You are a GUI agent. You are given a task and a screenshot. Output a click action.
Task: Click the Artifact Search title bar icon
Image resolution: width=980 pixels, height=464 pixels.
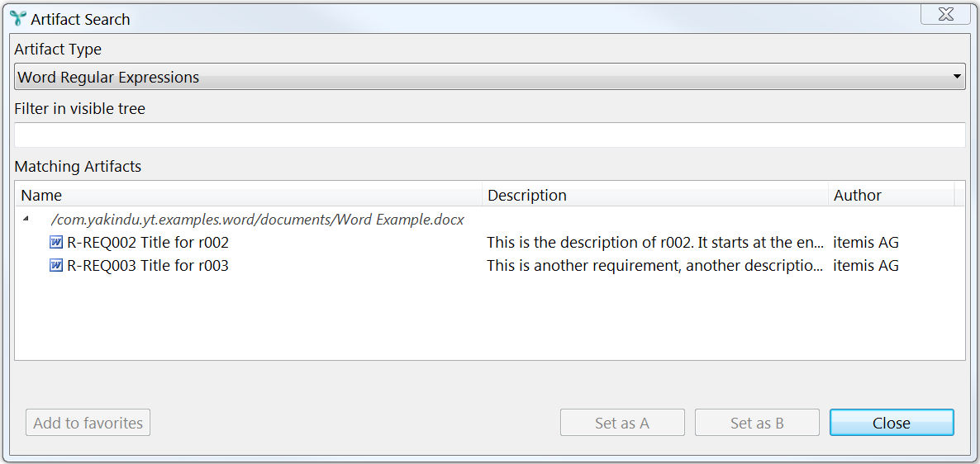(x=19, y=19)
